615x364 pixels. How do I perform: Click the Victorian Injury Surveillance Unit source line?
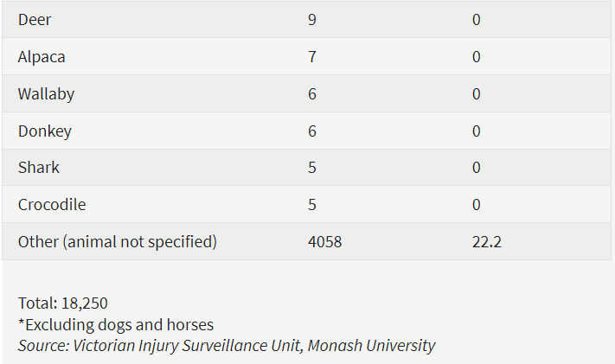pos(227,346)
